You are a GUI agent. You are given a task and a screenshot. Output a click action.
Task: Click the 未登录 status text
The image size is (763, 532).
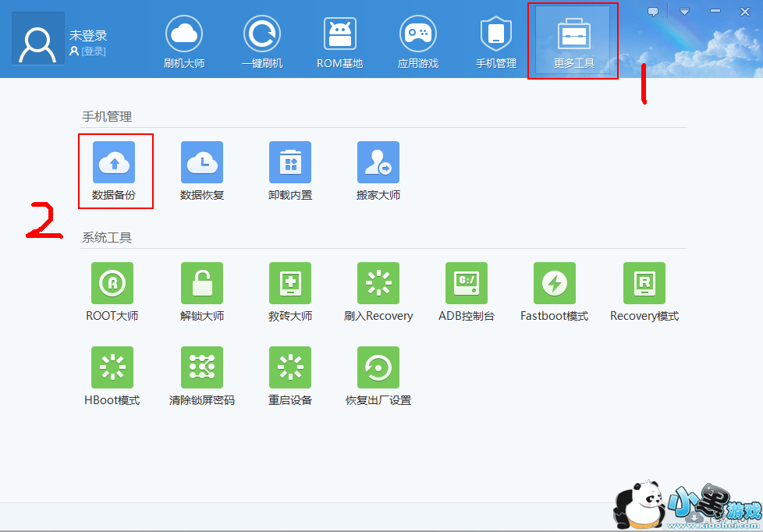[88, 35]
